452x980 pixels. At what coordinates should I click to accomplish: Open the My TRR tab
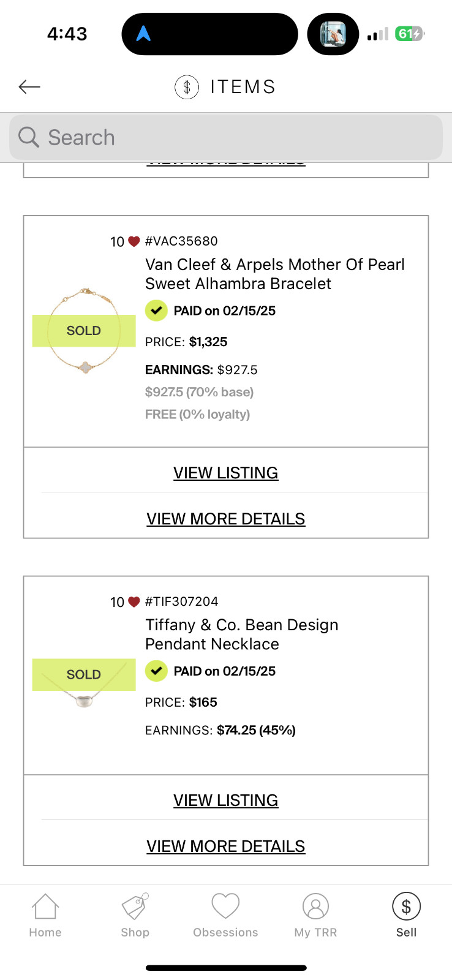316,916
